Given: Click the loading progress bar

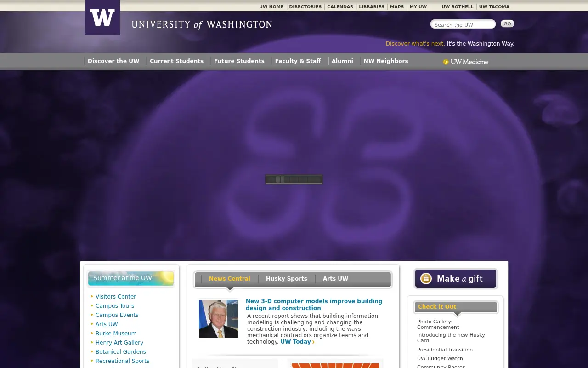Looking at the screenshot, I should 294,179.
